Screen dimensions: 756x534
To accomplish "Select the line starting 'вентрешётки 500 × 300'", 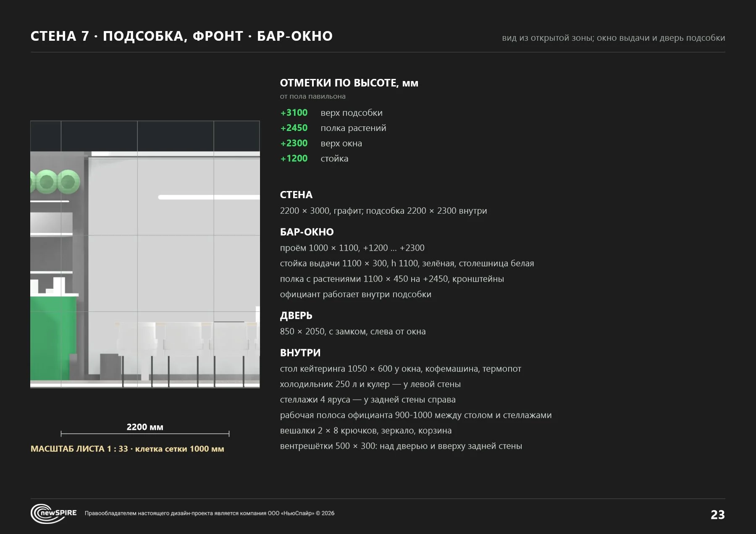I will tap(401, 446).
